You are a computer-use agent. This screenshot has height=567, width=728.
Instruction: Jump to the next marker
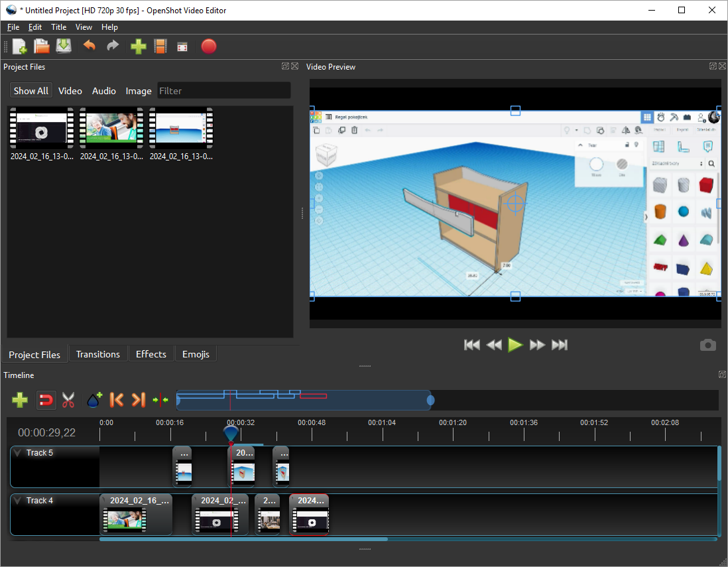click(138, 400)
